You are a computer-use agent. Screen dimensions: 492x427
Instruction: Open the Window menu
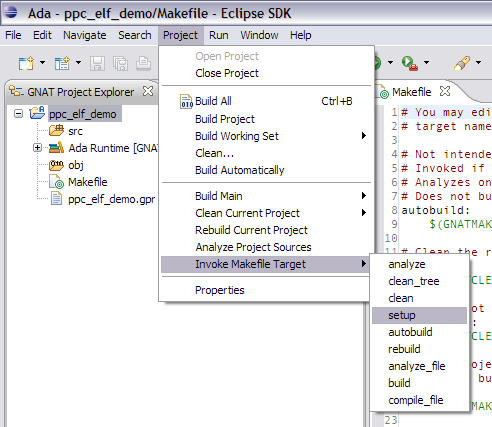pos(259,35)
